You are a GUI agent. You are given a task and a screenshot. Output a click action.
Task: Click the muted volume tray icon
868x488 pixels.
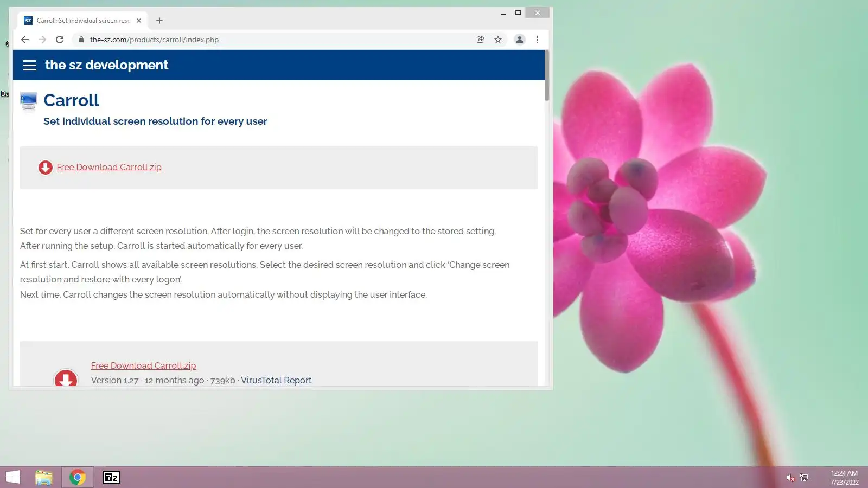click(x=790, y=478)
